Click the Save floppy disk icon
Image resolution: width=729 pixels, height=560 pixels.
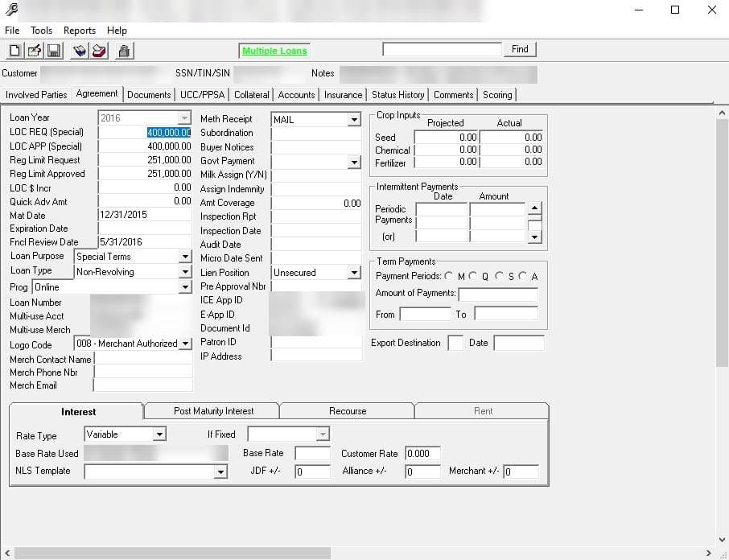coord(54,50)
